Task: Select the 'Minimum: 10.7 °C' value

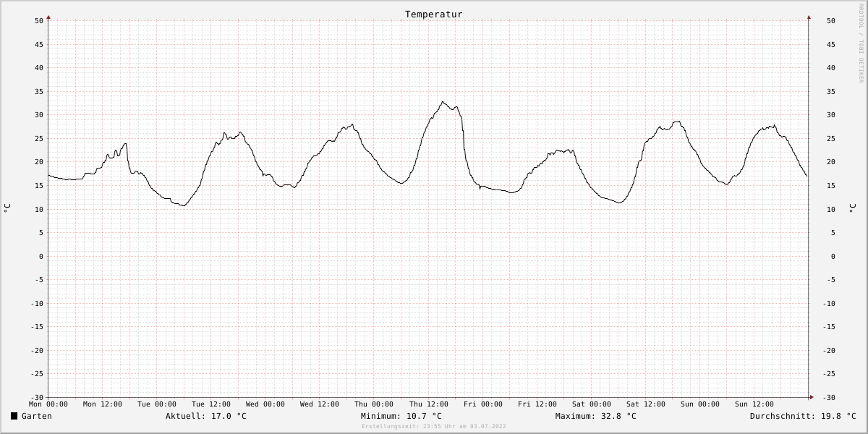Action: pyautogui.click(x=401, y=416)
